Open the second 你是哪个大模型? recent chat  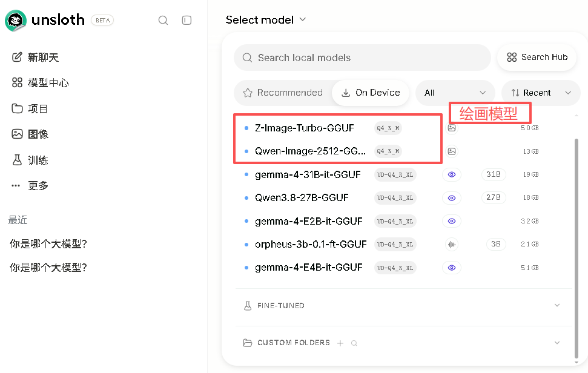click(x=48, y=267)
